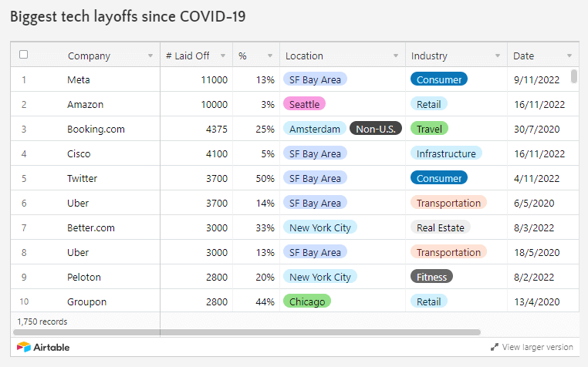588x367 pixels.
Task: Open the Date column dropdown arrow
Action: click(569, 56)
